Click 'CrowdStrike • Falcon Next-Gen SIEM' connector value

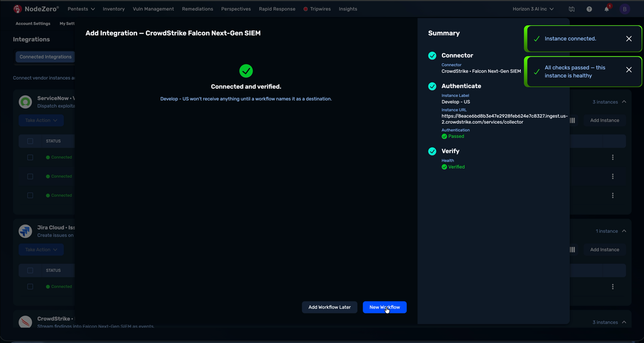[481, 71]
